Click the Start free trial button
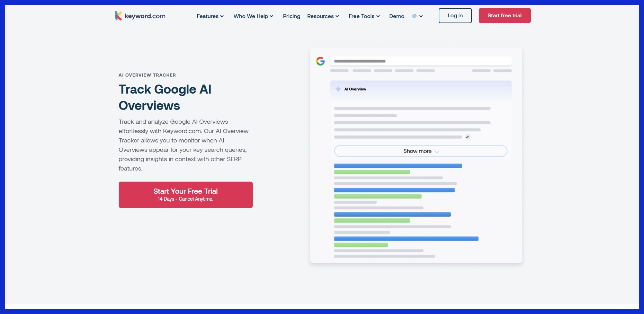644x314 pixels. (504, 16)
